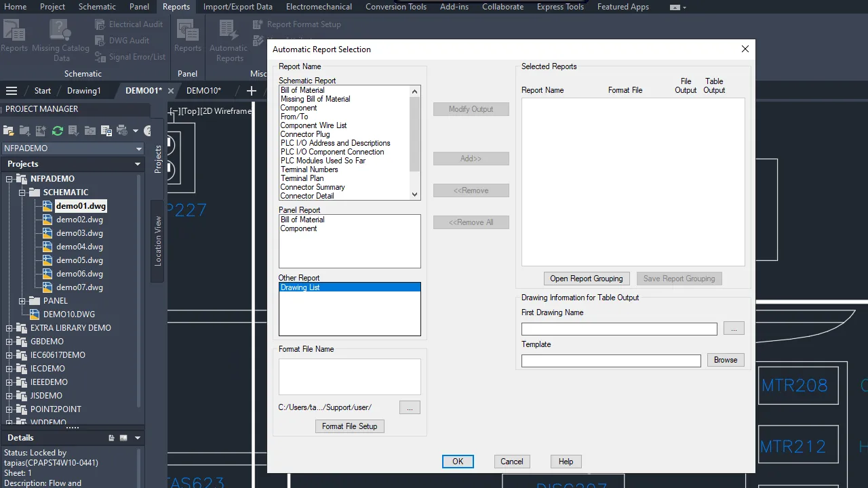The image size is (868, 488).
Task: Collapse the SCHEMATIC folder in project tree
Action: click(x=22, y=192)
